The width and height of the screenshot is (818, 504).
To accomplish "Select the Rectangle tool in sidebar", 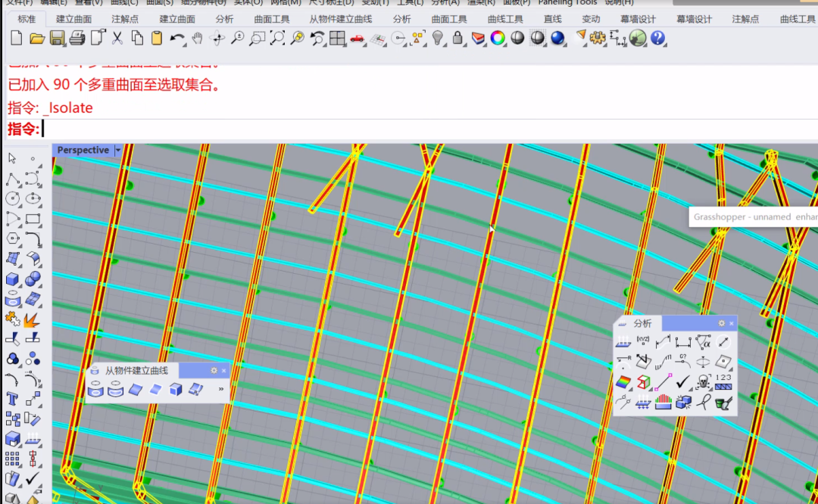I will click(33, 219).
